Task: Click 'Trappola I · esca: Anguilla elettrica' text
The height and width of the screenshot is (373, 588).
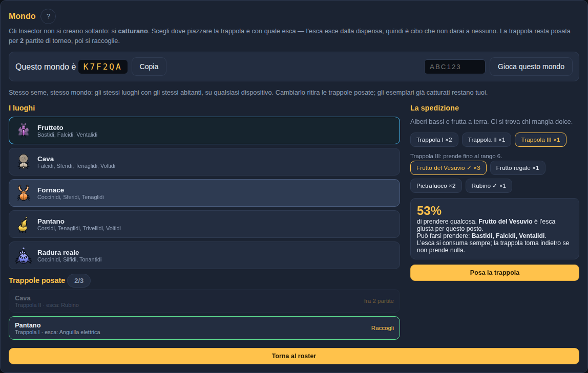Action: click(x=57, y=332)
